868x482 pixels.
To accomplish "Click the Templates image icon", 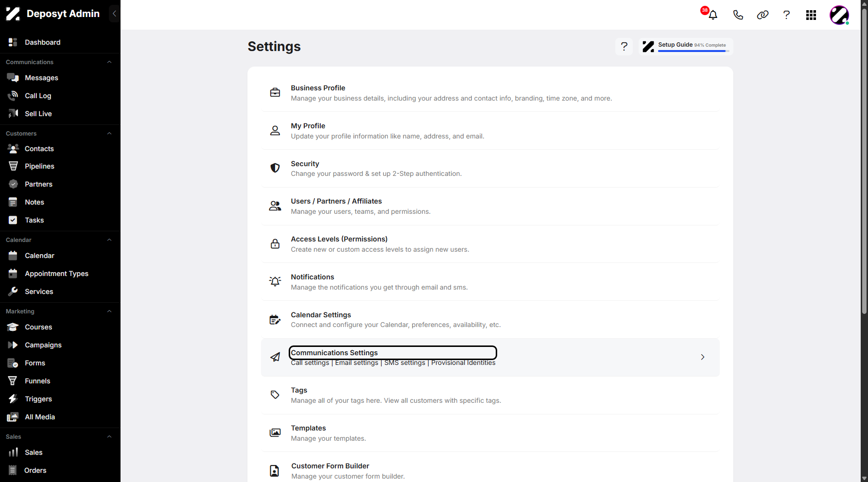I will pyautogui.click(x=275, y=432).
